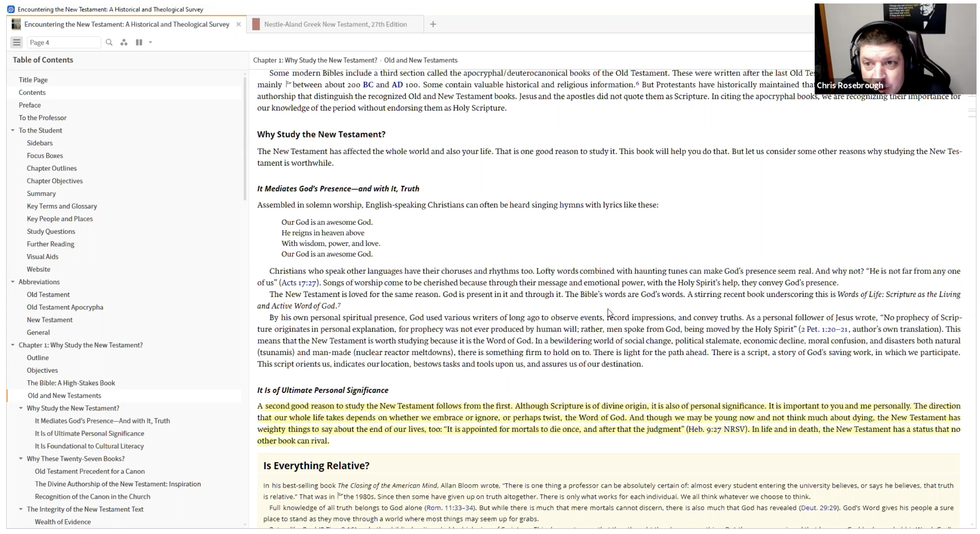Image resolution: width=980 pixels, height=534 pixels.
Task: Open the Acts 17:27 reference link
Action: pyautogui.click(x=299, y=283)
